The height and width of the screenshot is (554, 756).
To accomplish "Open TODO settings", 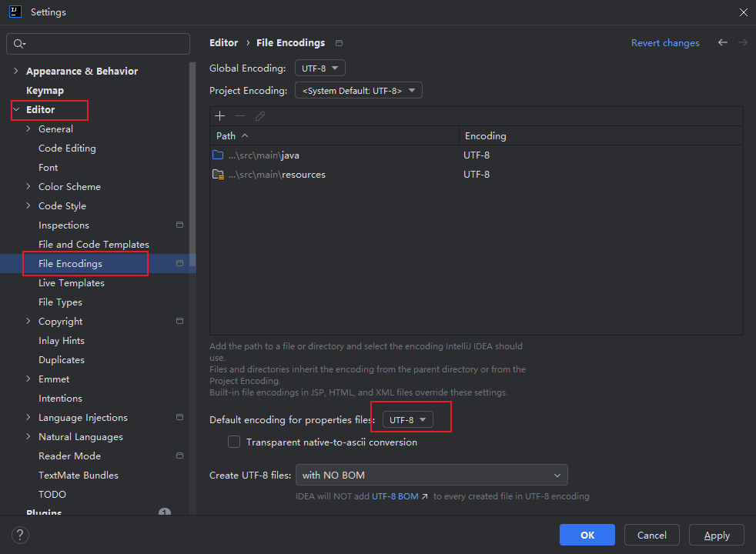I will pyautogui.click(x=52, y=494).
